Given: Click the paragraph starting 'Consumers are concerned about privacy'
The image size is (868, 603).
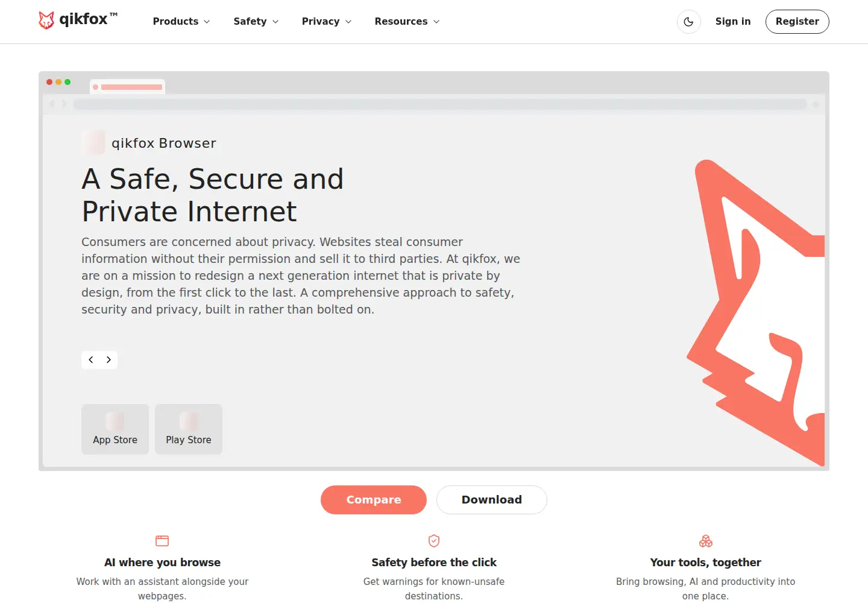Looking at the screenshot, I should pos(301,276).
